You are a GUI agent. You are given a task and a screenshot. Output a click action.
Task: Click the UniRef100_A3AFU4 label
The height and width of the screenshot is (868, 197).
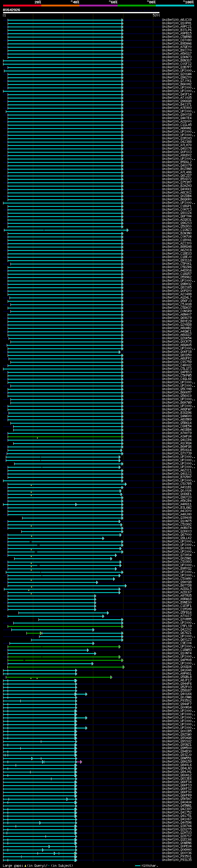[176, 437]
